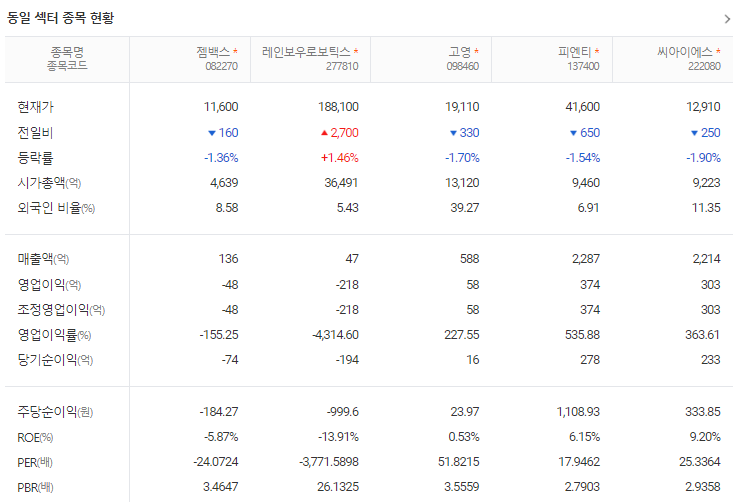Image resolution: width=733 pixels, height=502 pixels.
Task: Click market cap value 36,491
Action: tap(341, 183)
